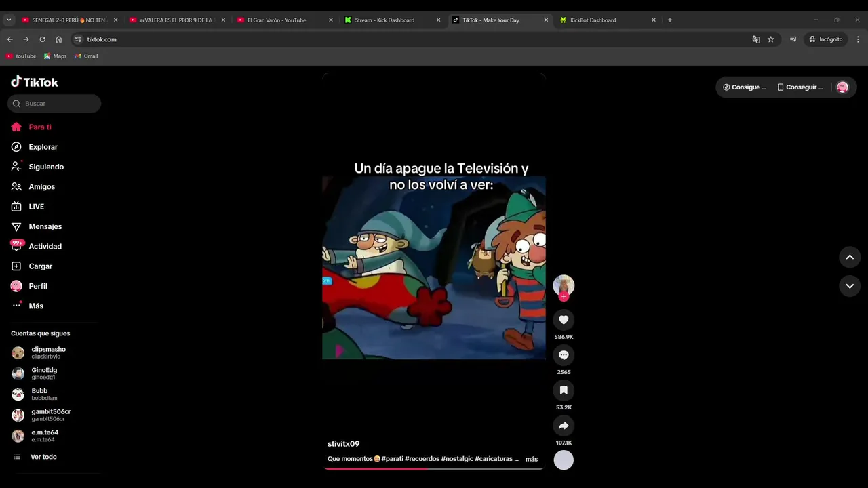Close the El Gran Varón tab
This screenshot has width=868, height=488.
coord(330,20)
